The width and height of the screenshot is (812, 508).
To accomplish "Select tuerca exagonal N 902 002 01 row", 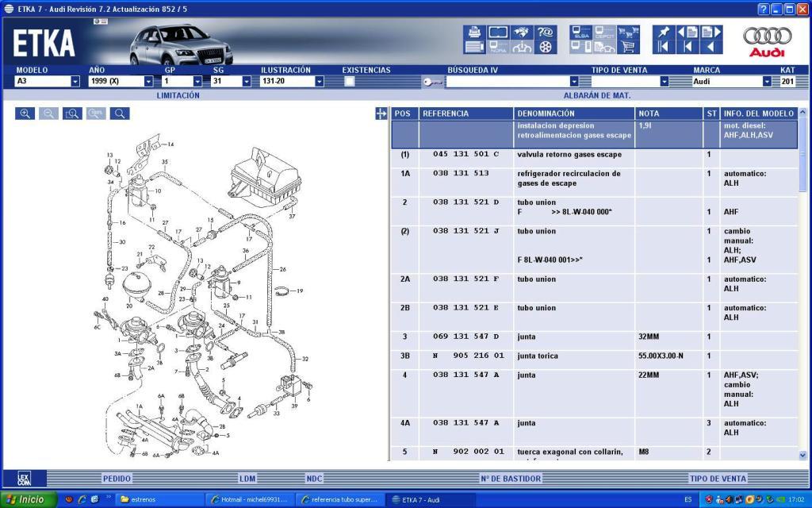I will tap(595, 452).
